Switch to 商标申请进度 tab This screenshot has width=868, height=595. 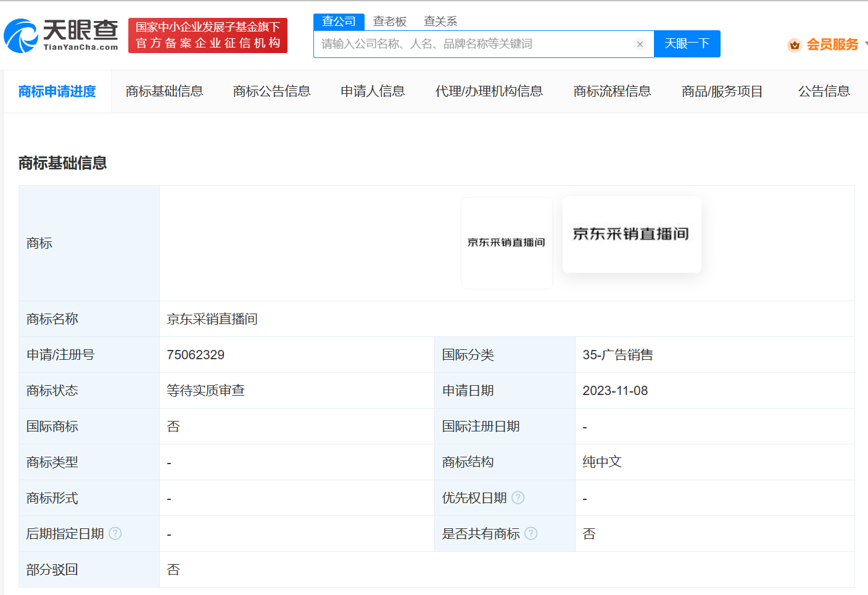pyautogui.click(x=57, y=91)
